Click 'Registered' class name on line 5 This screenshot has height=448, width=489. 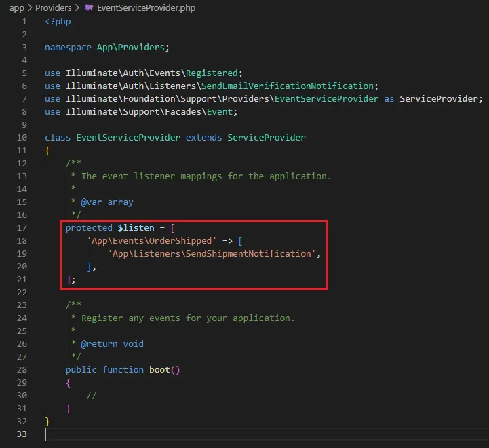pyautogui.click(x=212, y=73)
